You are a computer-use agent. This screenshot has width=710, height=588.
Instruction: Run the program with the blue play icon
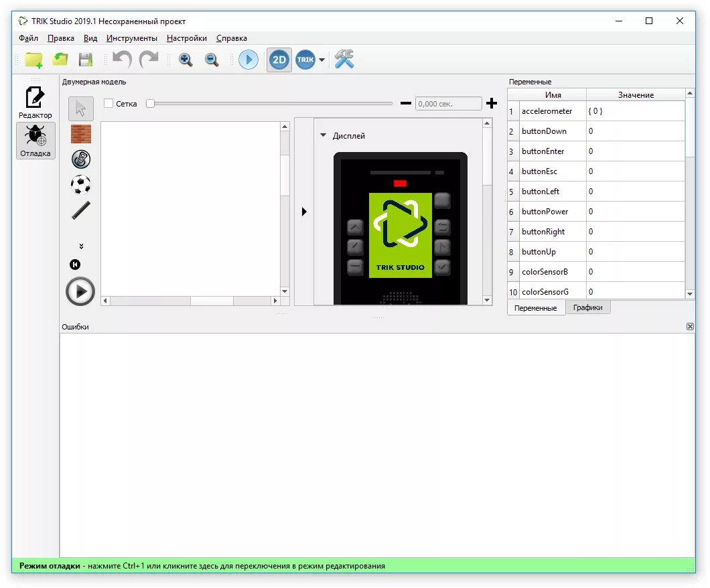(x=248, y=60)
